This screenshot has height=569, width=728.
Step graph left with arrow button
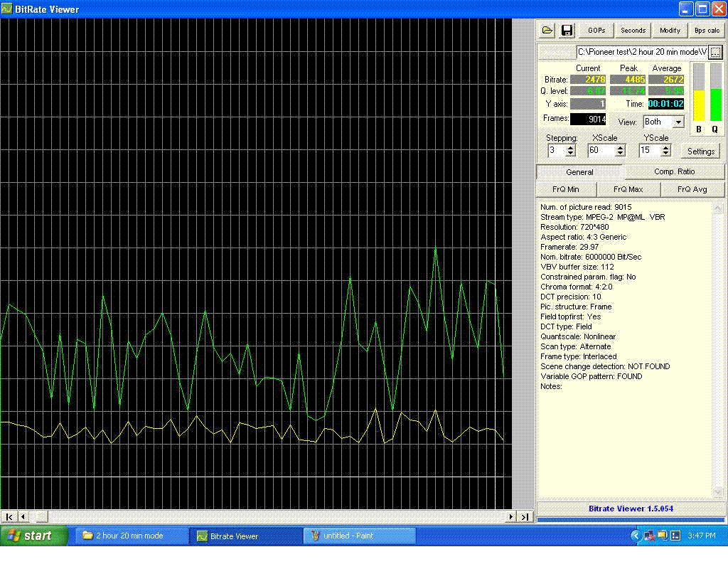(22, 516)
